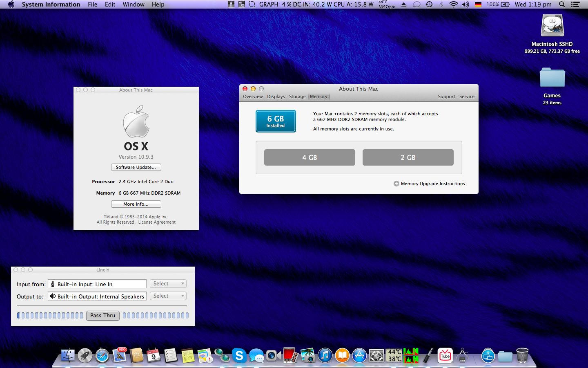Open Mail with 3690 badge in dock

coord(119,355)
